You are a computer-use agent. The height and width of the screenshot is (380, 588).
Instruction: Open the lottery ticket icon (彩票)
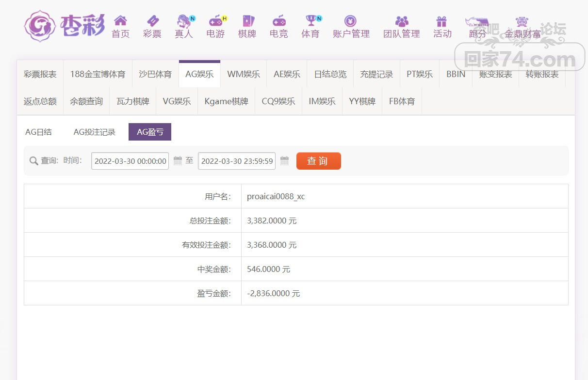point(152,21)
